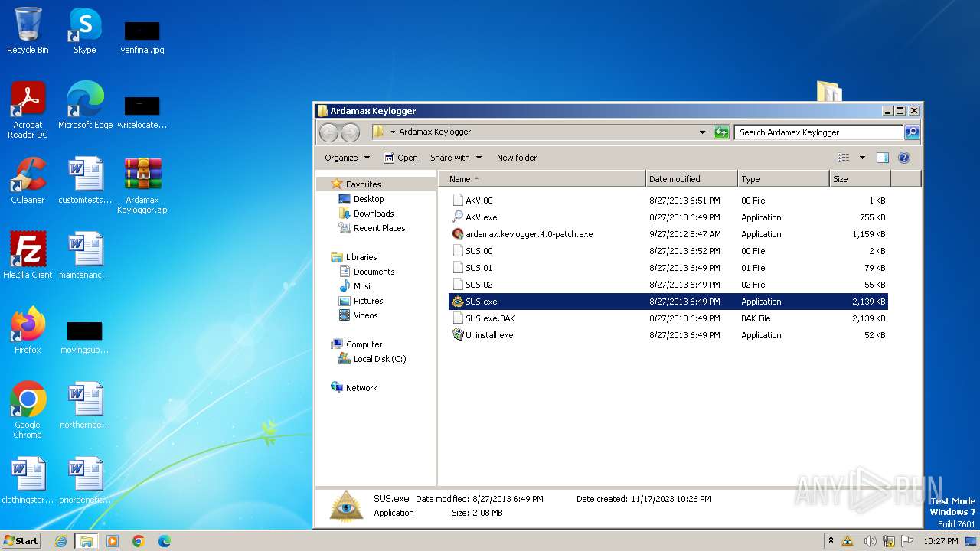Screen dimensions: 980x551
Task: Open Documents library
Action: tap(367, 272)
